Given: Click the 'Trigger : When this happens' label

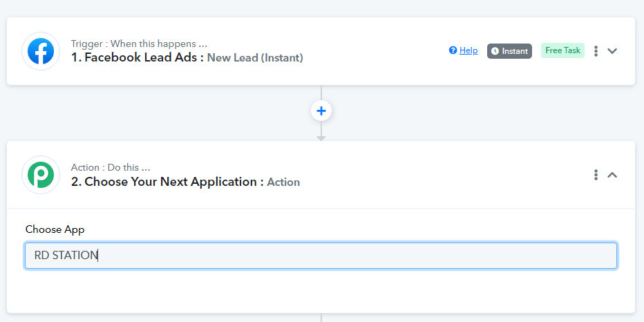Looking at the screenshot, I should click(x=139, y=44).
